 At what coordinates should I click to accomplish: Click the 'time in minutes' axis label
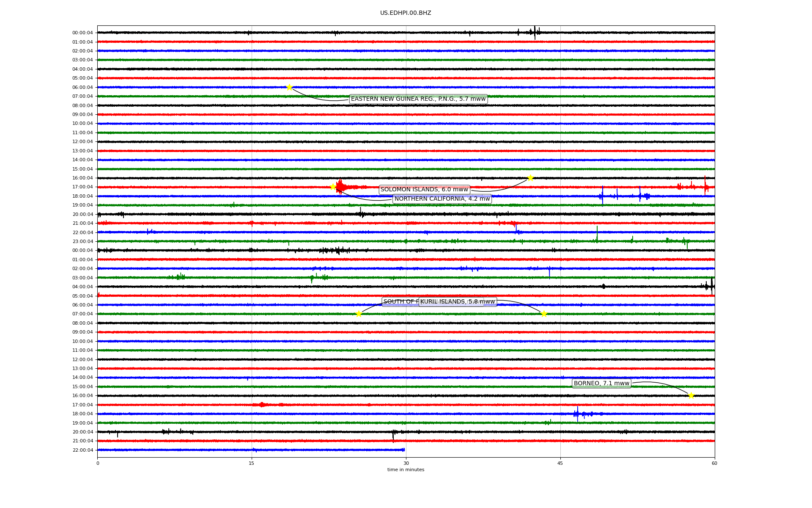coord(406,470)
